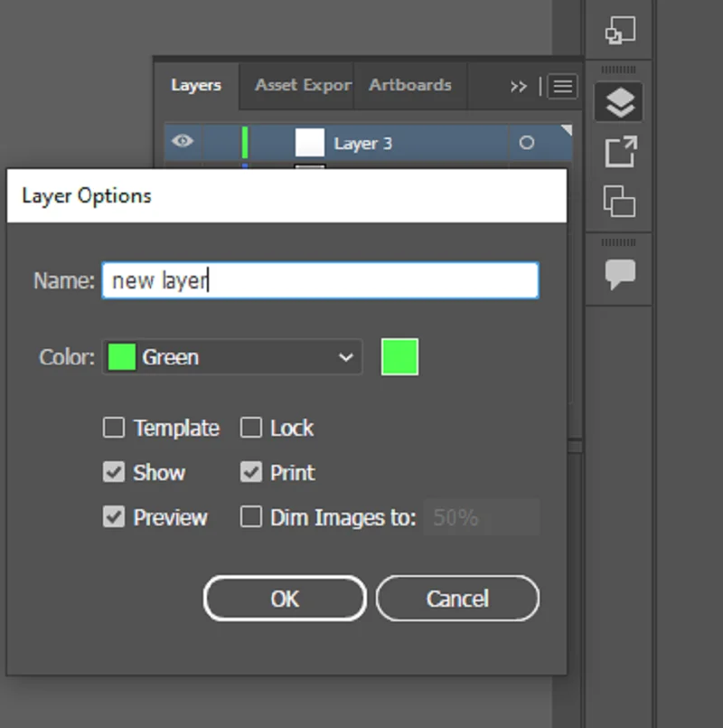Screen dimensions: 723x728
Task: Click the Layer 3 lock column cell
Action: 220,143
